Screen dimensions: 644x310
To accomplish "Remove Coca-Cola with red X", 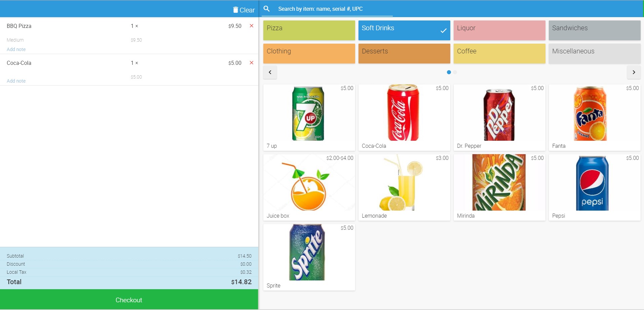I will click(x=251, y=63).
